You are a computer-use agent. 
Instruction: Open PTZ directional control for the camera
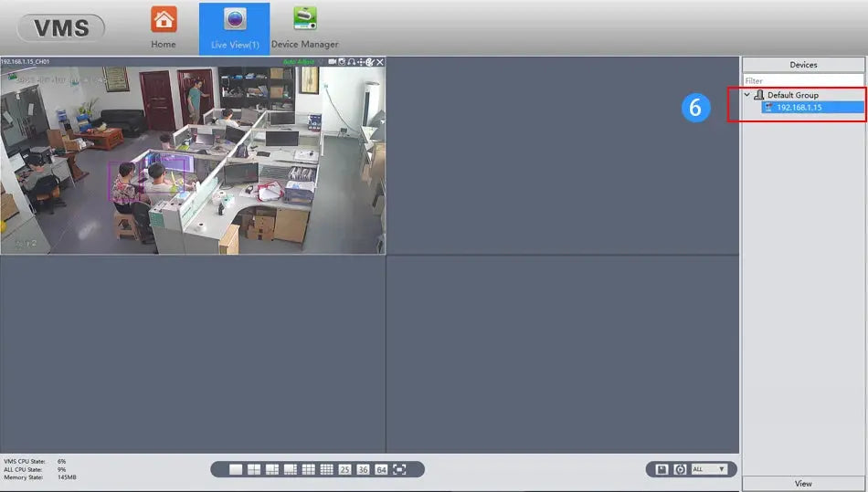tap(361, 62)
